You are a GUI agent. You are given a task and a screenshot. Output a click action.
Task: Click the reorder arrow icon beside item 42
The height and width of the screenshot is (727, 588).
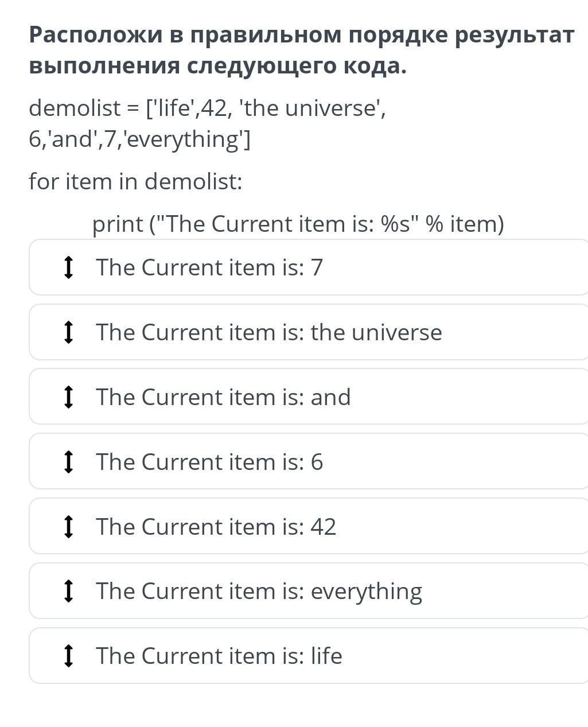click(68, 527)
